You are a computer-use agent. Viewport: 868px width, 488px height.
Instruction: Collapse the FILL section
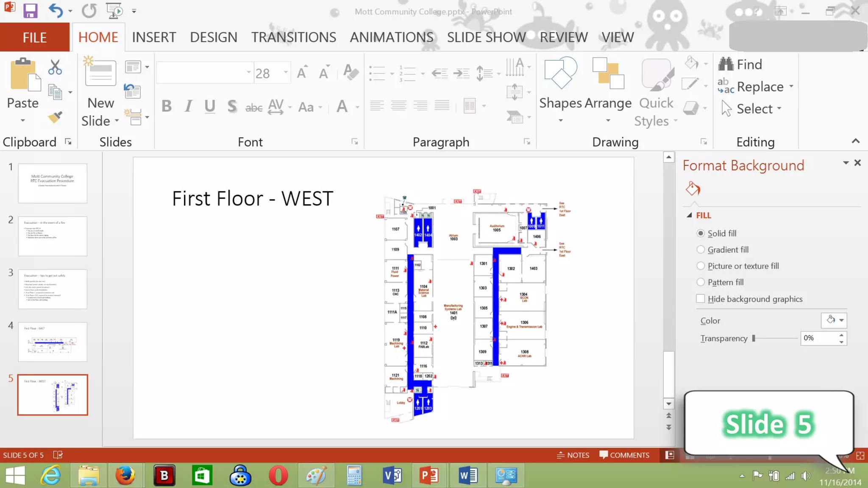click(x=690, y=216)
